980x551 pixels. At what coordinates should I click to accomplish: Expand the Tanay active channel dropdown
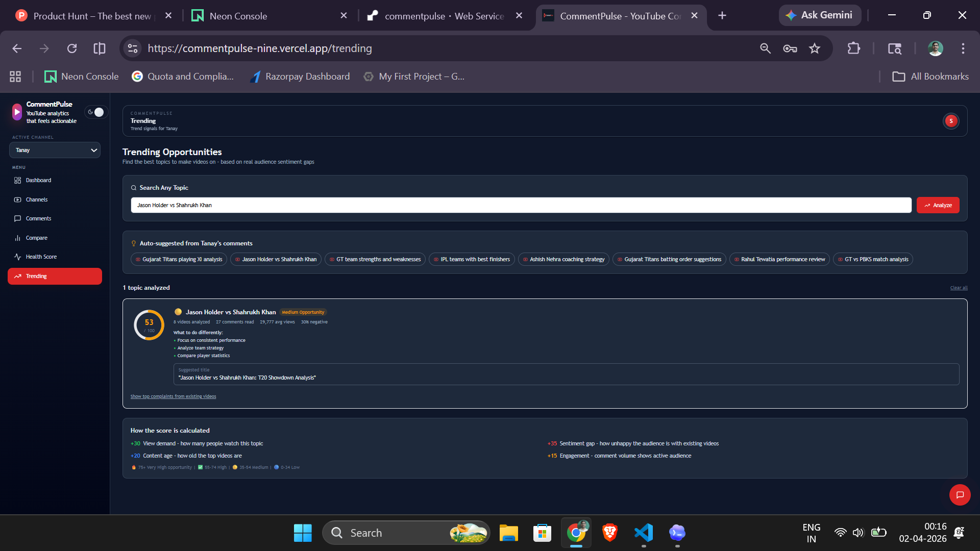coord(55,150)
